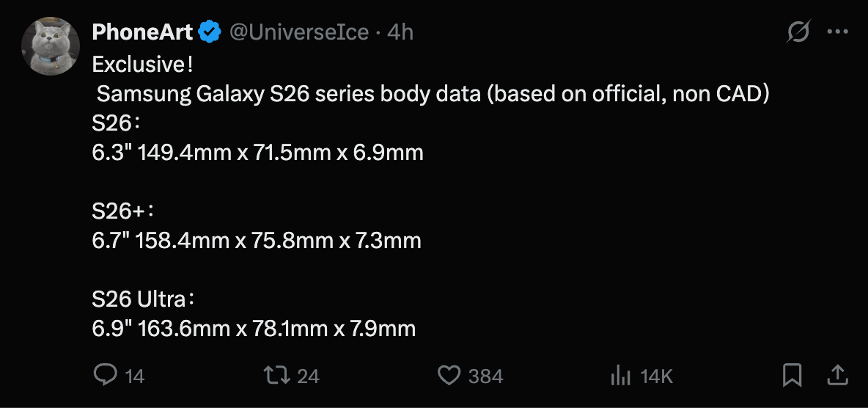The width and height of the screenshot is (868, 408).
Task: Click the S26 Ultra dimensions line
Action: pos(254,328)
